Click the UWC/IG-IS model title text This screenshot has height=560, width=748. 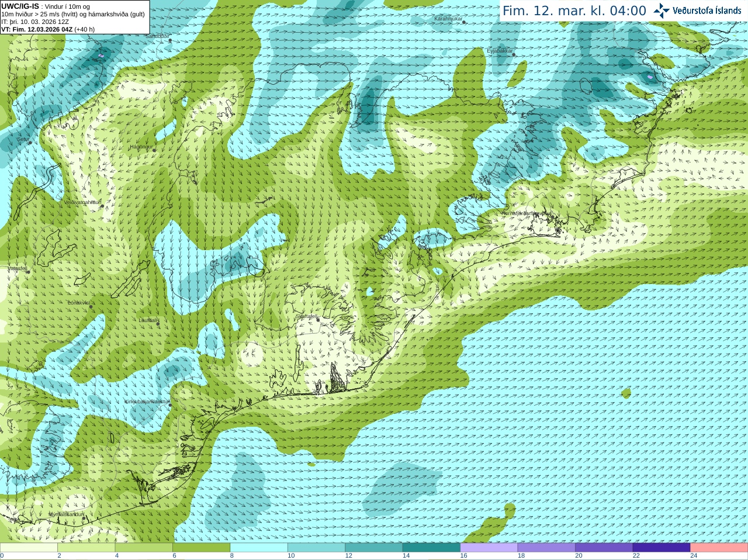pos(20,6)
